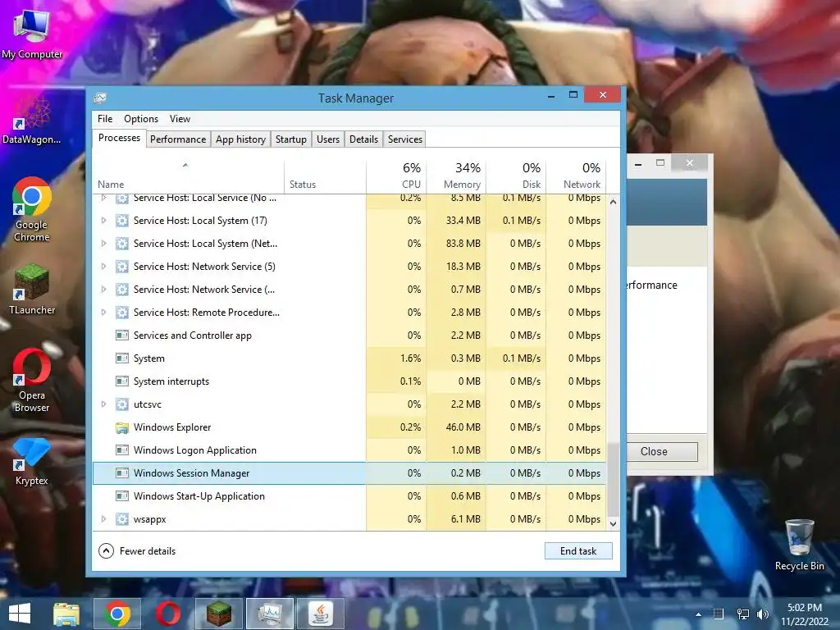Open the Minecraft block taskbar icon

click(x=218, y=614)
